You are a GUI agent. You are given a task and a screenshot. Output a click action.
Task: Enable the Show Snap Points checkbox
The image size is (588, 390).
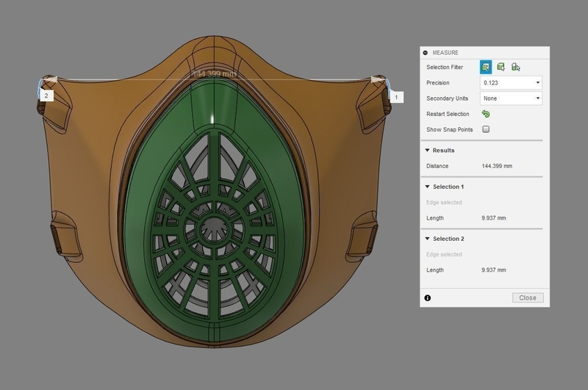[x=486, y=129]
